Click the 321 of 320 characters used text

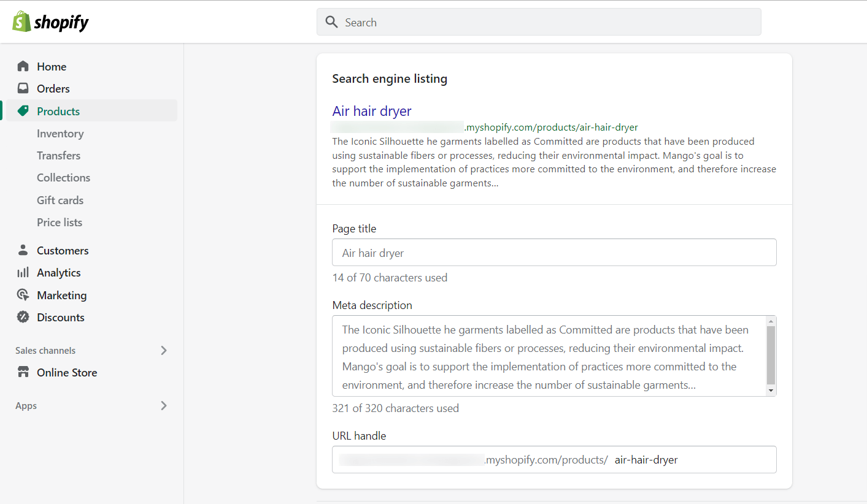[x=395, y=408]
